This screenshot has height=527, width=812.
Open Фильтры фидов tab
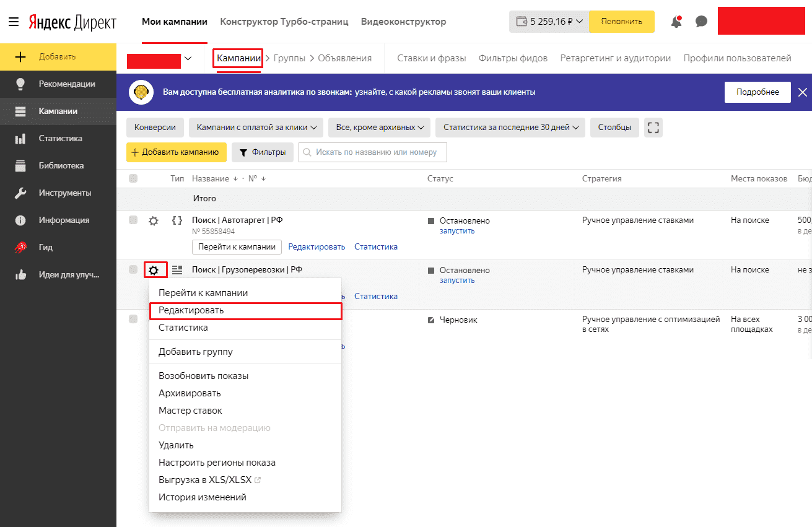point(513,58)
